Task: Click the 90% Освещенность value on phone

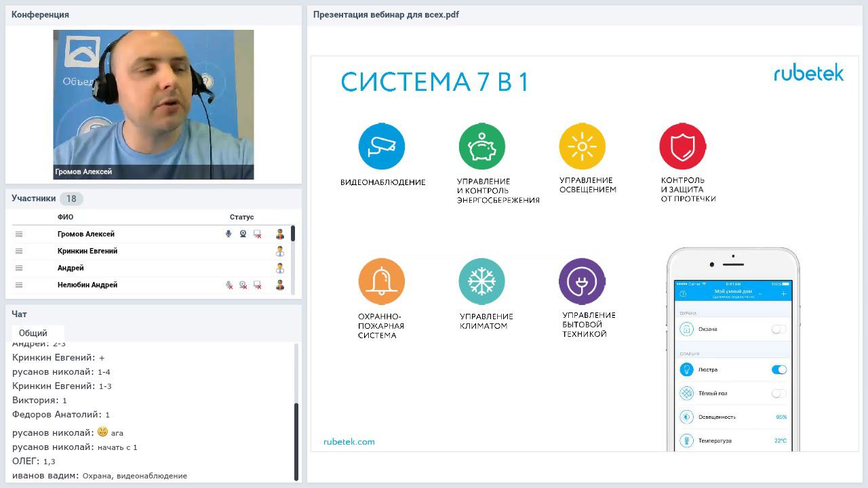Action: (781, 417)
